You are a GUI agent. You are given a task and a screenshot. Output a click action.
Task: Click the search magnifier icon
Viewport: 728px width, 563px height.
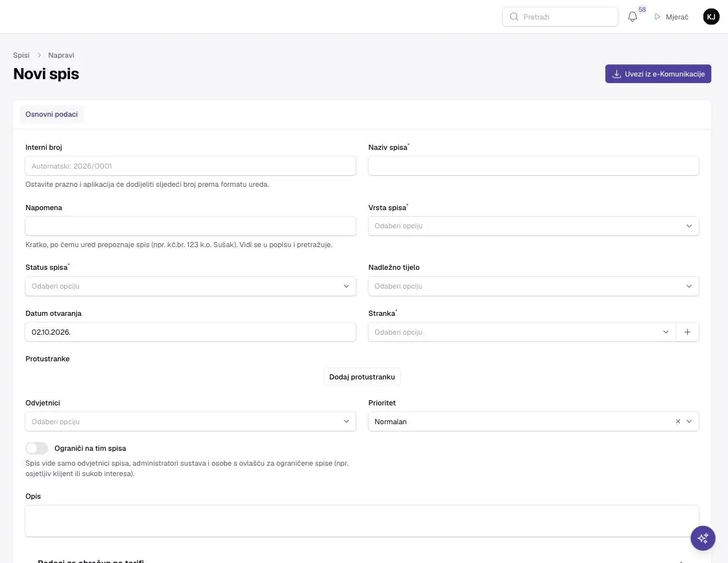[514, 17]
